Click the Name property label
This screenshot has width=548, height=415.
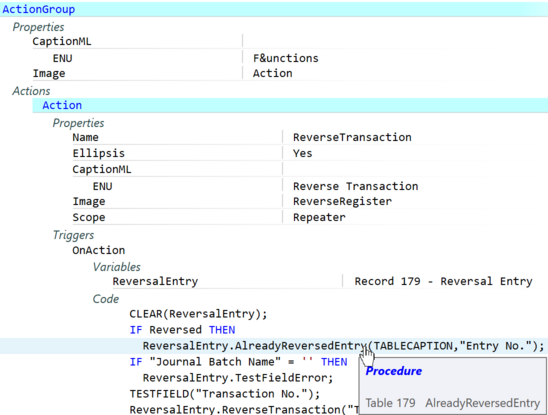click(86, 137)
